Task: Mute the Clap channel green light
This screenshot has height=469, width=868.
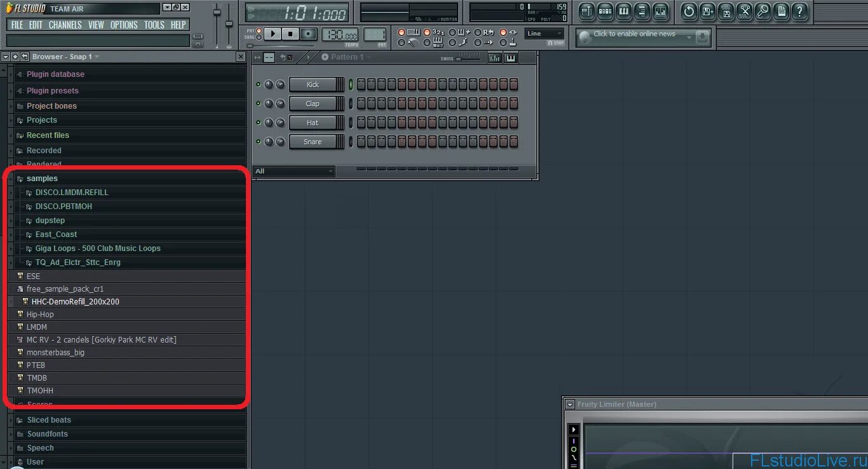Action: 259,104
